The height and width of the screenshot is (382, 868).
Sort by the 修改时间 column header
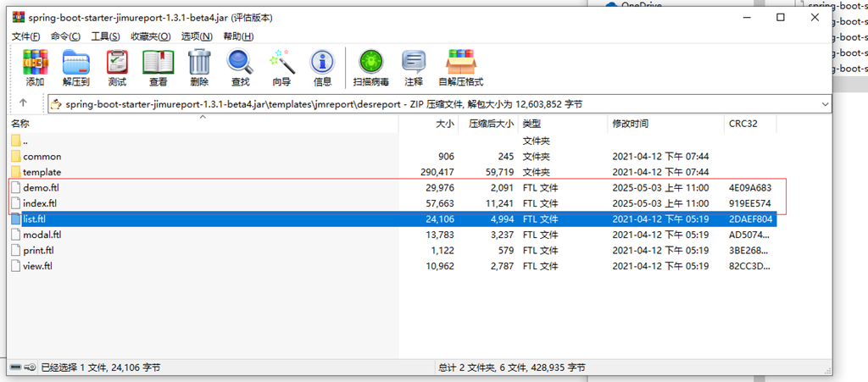point(665,124)
